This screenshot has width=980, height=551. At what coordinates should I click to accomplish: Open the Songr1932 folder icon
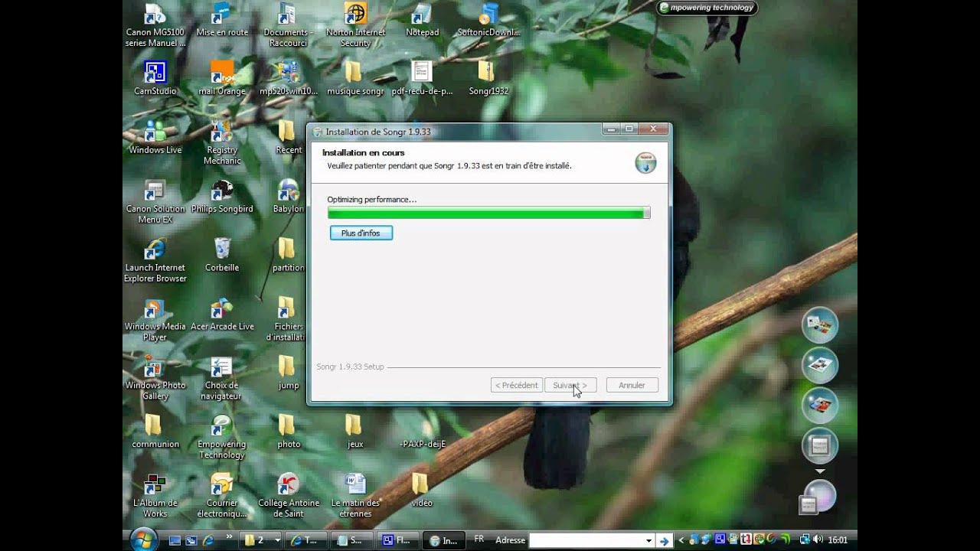click(x=488, y=79)
